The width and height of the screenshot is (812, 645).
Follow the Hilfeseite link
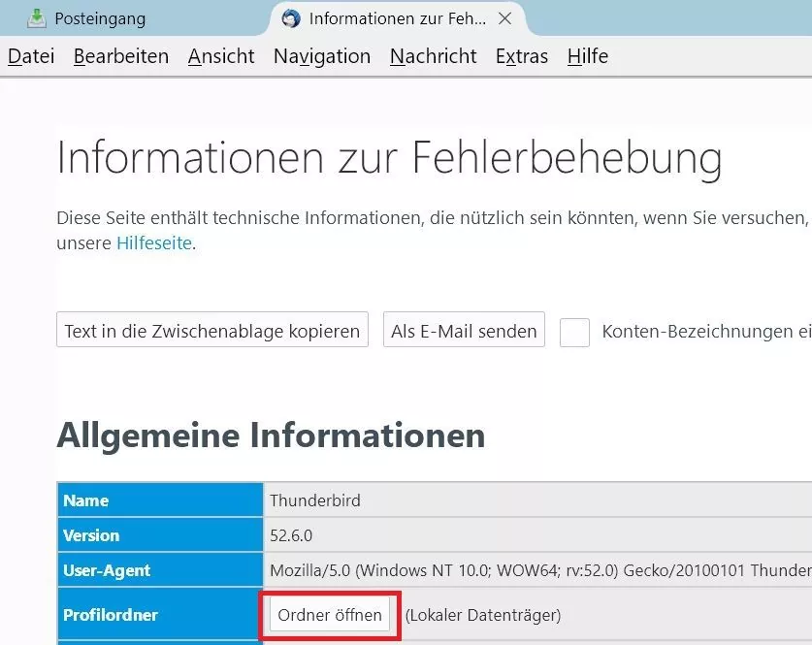153,243
